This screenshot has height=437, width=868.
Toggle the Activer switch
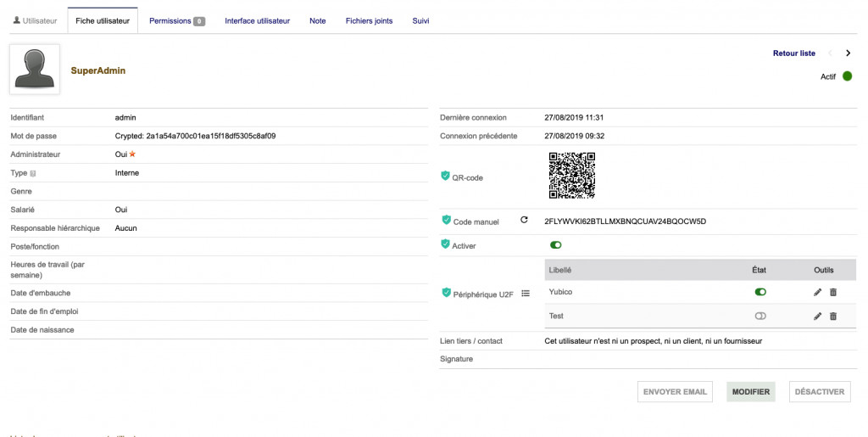click(556, 245)
